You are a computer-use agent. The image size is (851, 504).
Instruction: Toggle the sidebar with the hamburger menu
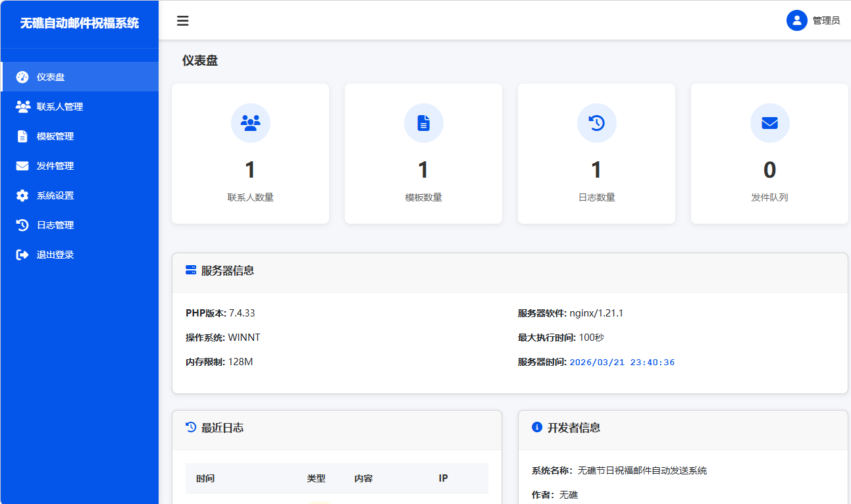(182, 20)
